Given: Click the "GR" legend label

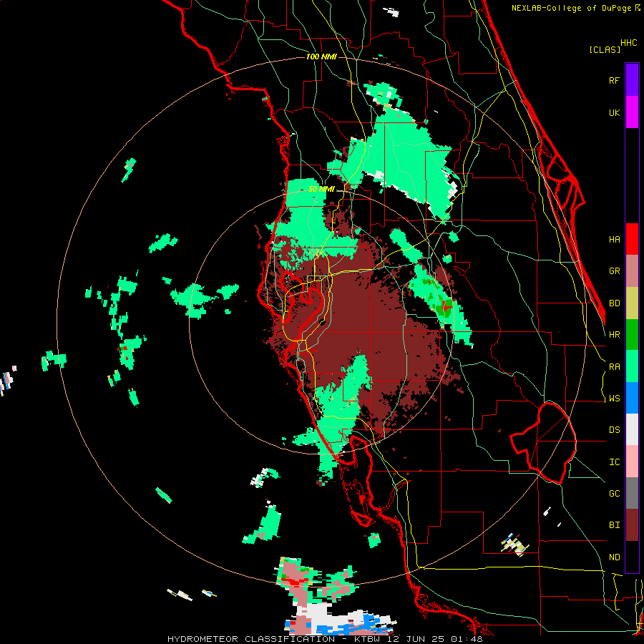Looking at the screenshot, I should 614,271.
